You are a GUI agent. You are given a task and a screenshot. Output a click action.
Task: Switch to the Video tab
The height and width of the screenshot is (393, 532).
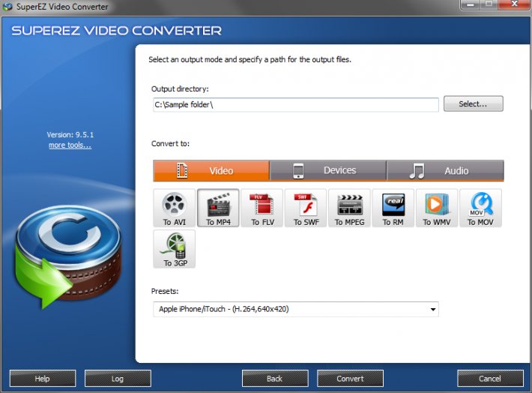click(x=211, y=170)
